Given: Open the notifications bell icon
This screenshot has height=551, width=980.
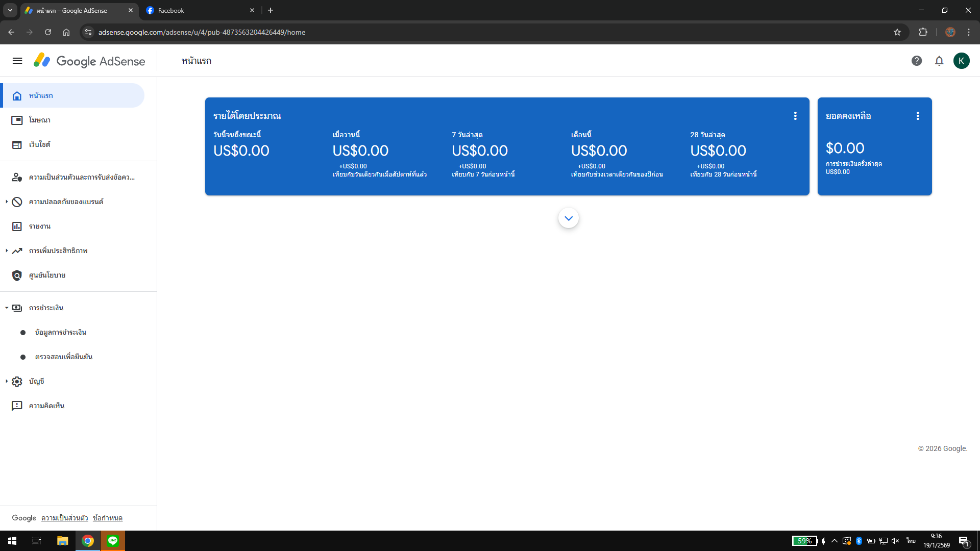Looking at the screenshot, I should (x=939, y=61).
